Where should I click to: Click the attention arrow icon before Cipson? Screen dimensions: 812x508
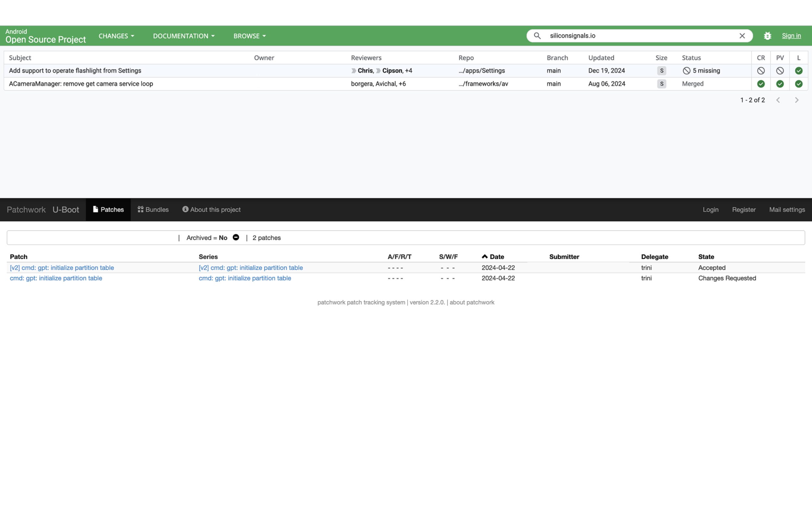pos(378,71)
